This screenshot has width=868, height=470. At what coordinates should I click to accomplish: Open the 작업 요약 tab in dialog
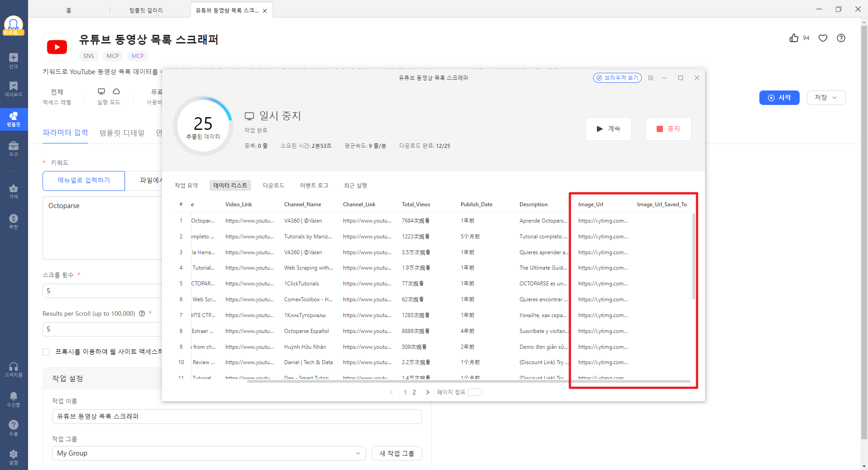point(186,185)
